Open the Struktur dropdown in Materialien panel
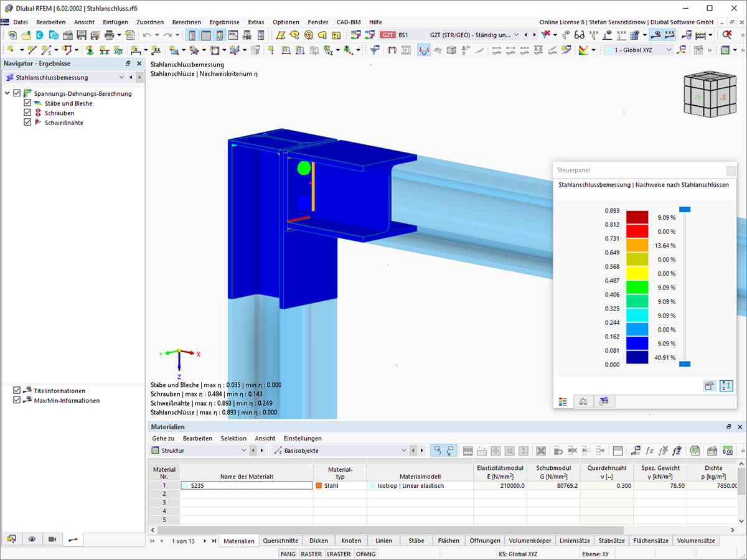This screenshot has height=560, width=747. coord(243,450)
